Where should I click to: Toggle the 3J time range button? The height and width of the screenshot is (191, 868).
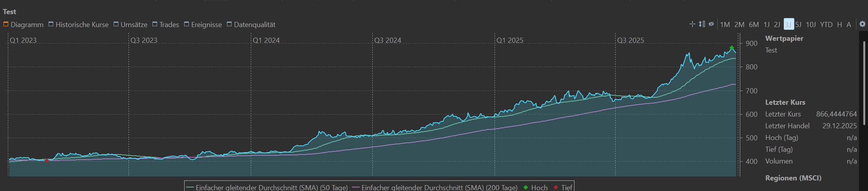coord(788,24)
